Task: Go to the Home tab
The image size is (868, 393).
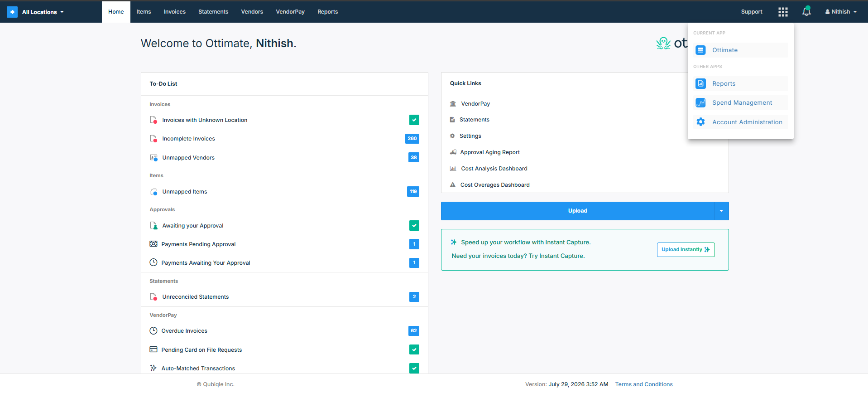Action: pos(116,12)
